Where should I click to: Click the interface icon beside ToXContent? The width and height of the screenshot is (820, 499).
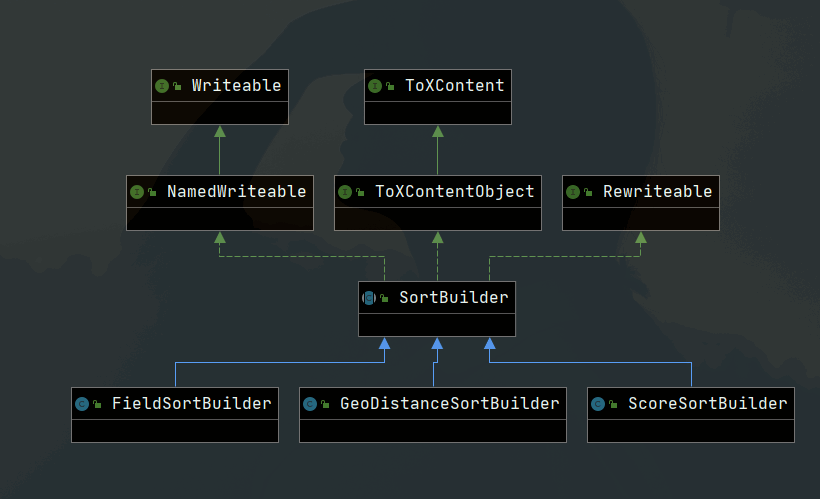click(374, 86)
